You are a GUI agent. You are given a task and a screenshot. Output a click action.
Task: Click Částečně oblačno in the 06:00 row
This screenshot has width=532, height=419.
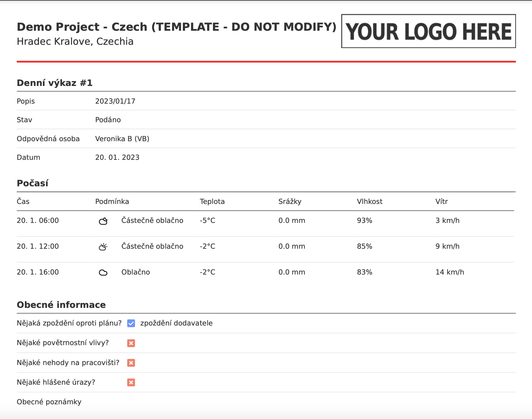point(152,221)
